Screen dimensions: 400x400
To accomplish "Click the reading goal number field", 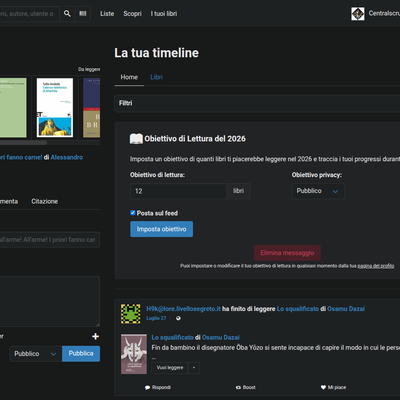I will pos(178,191).
